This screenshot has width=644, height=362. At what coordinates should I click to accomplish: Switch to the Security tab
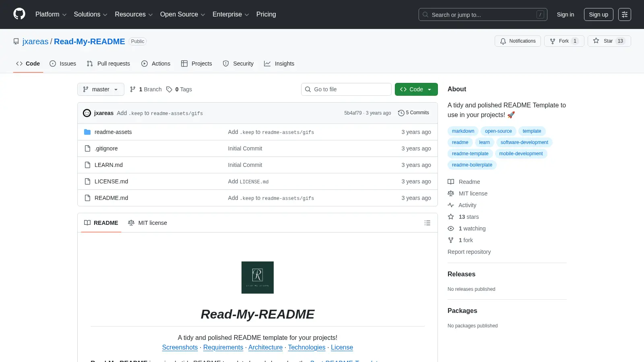pos(238,64)
